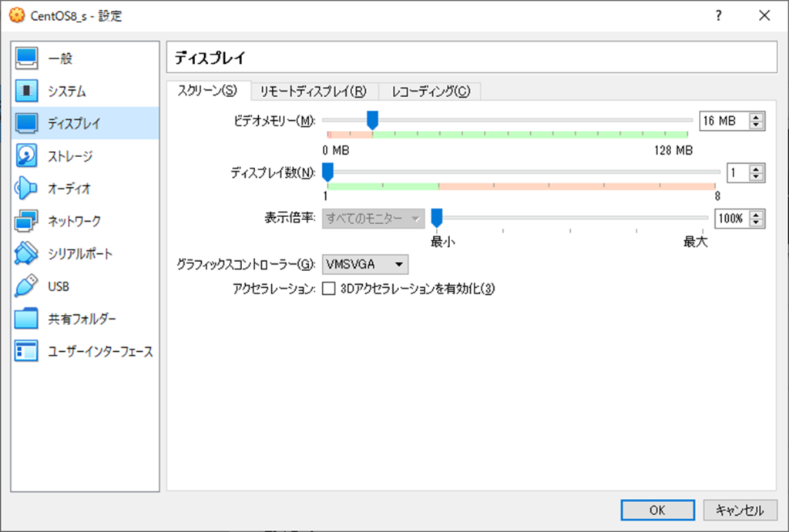The height and width of the screenshot is (532, 789).
Task: Select the ネットワーク label in sidebar
Action: point(75,221)
